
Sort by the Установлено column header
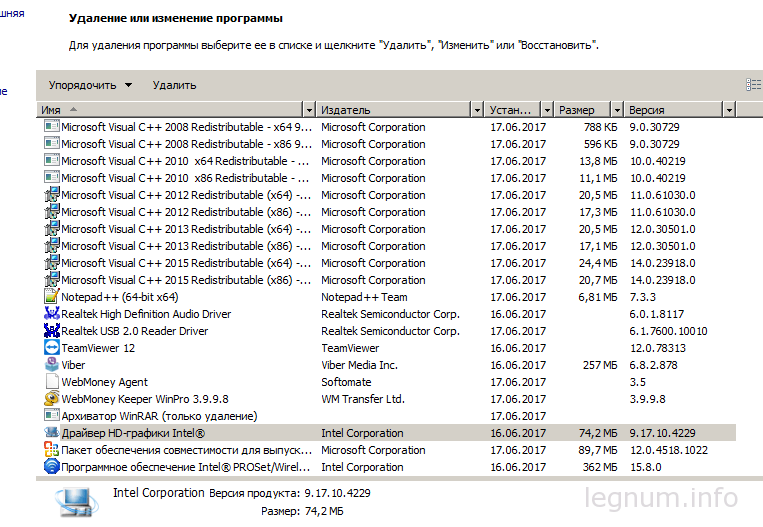click(513, 110)
